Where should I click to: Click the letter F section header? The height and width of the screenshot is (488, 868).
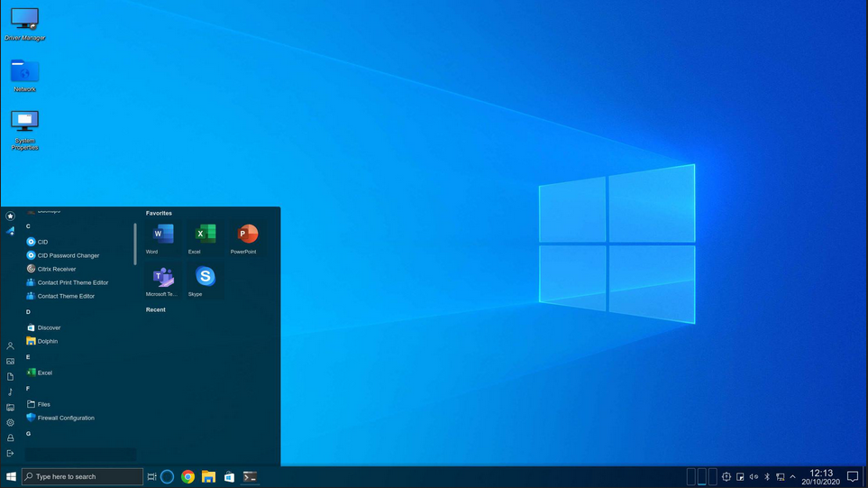click(28, 389)
